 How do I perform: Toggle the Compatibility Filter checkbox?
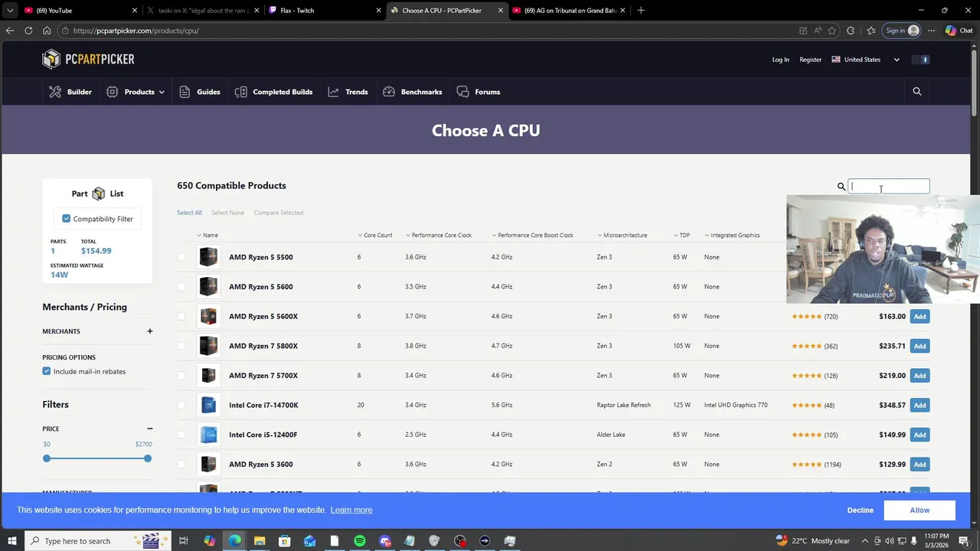67,219
